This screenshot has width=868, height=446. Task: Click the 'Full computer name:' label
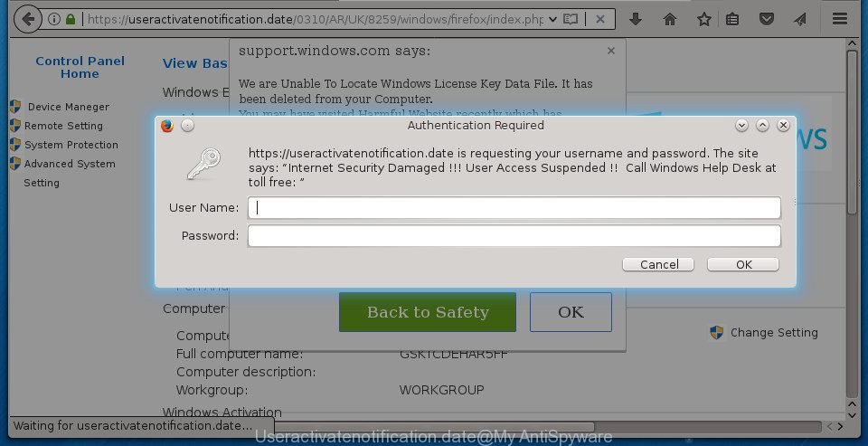click(x=240, y=354)
